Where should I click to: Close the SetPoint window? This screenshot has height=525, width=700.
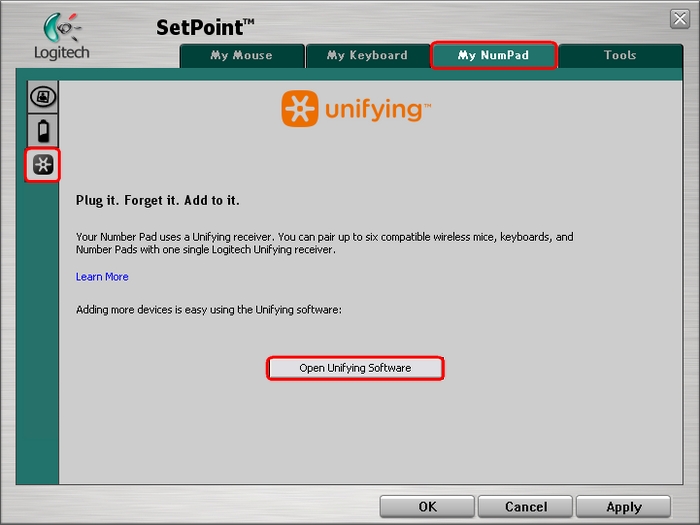point(680,19)
